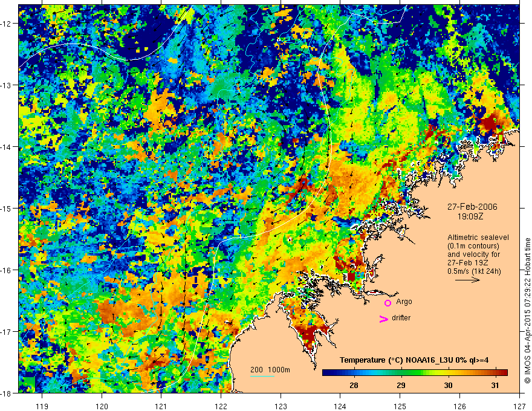Click the '125' longitude axis label
532x411 pixels.
click(400, 407)
